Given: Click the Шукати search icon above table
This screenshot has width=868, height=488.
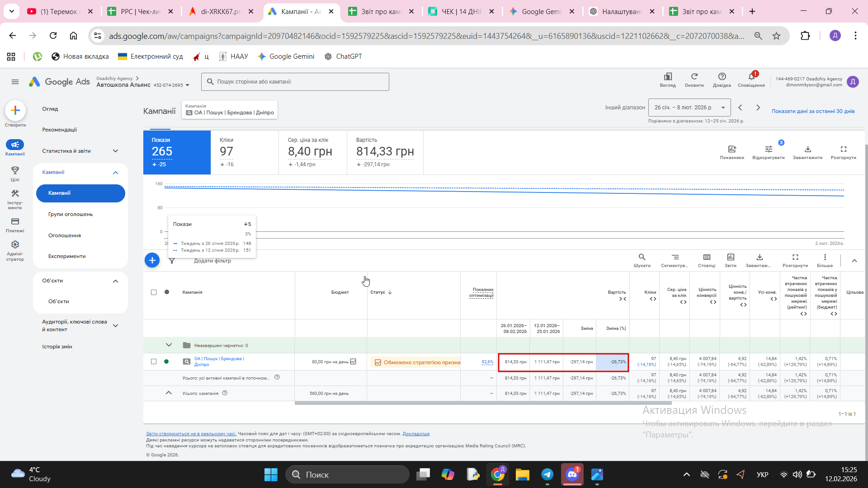Looking at the screenshot, I should [x=642, y=257].
